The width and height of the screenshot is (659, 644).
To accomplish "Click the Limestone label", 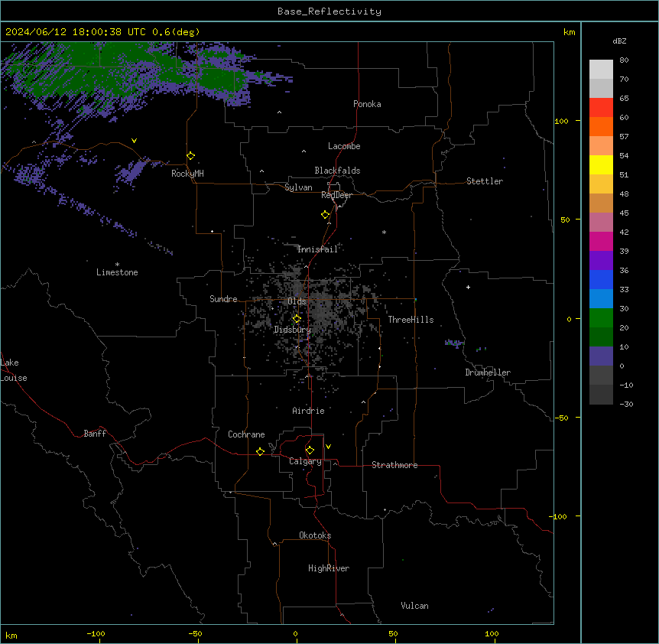I will point(117,272).
